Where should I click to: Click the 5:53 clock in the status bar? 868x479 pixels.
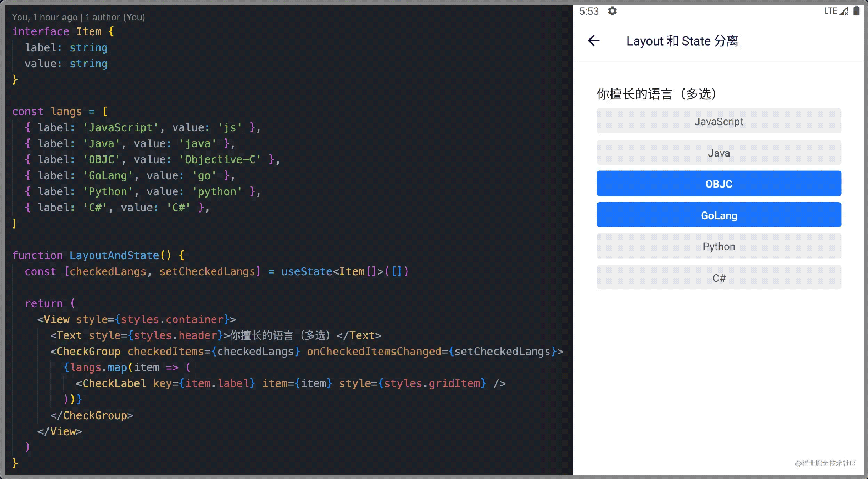coord(588,11)
